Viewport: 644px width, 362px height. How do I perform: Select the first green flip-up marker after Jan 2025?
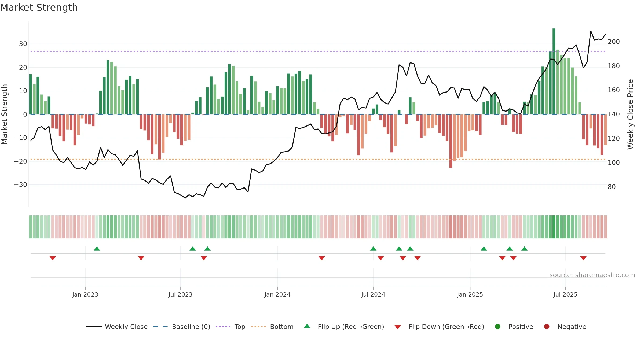pyautogui.click(x=484, y=249)
